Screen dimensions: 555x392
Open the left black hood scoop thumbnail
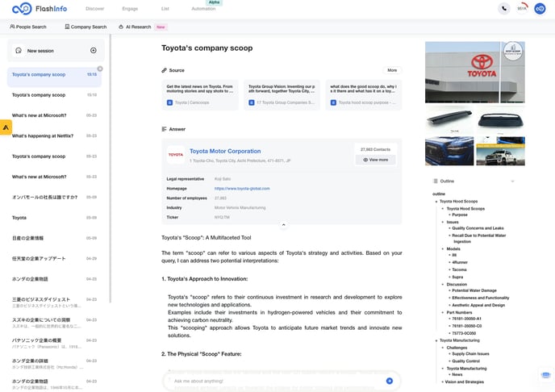pos(449,119)
